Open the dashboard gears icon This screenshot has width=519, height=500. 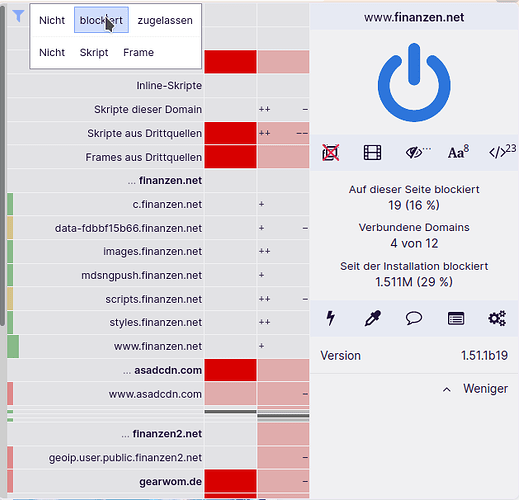(x=497, y=318)
